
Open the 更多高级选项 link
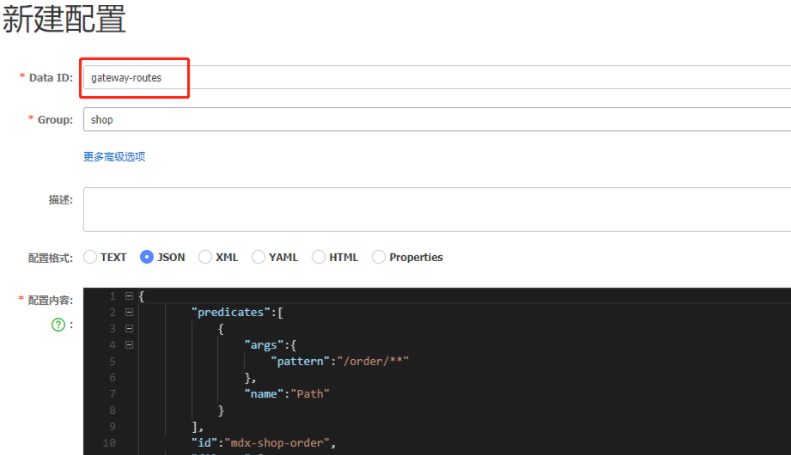point(114,156)
